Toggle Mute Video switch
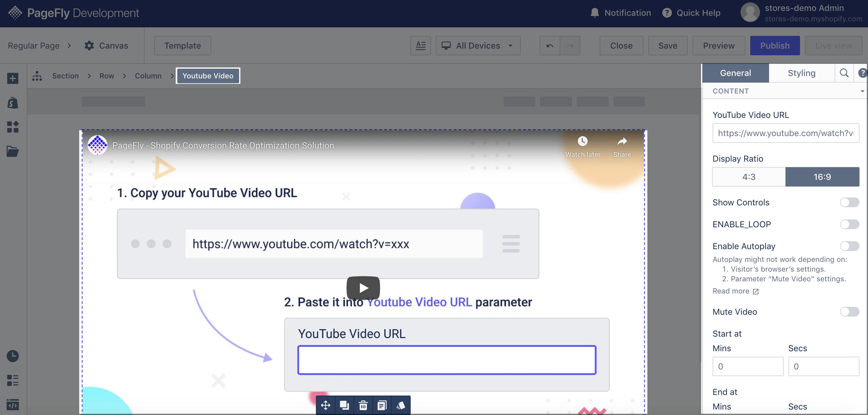 [x=849, y=312]
